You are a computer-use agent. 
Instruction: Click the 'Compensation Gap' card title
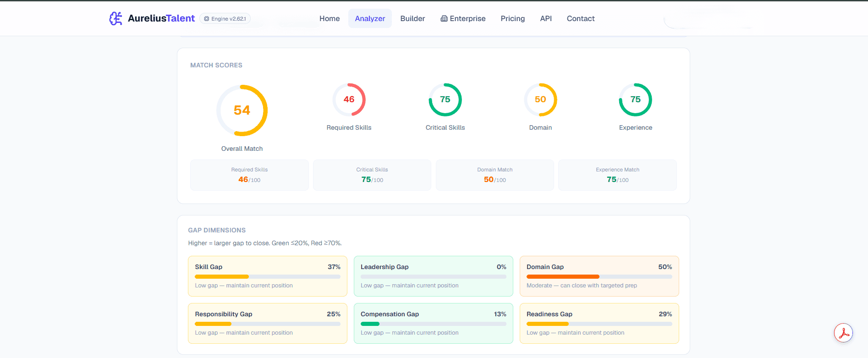[390, 314]
